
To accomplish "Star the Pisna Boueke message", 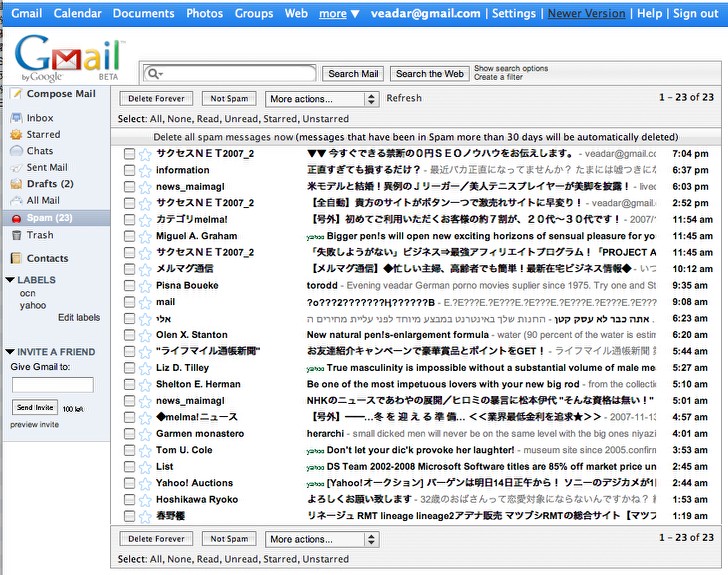I will (145, 286).
